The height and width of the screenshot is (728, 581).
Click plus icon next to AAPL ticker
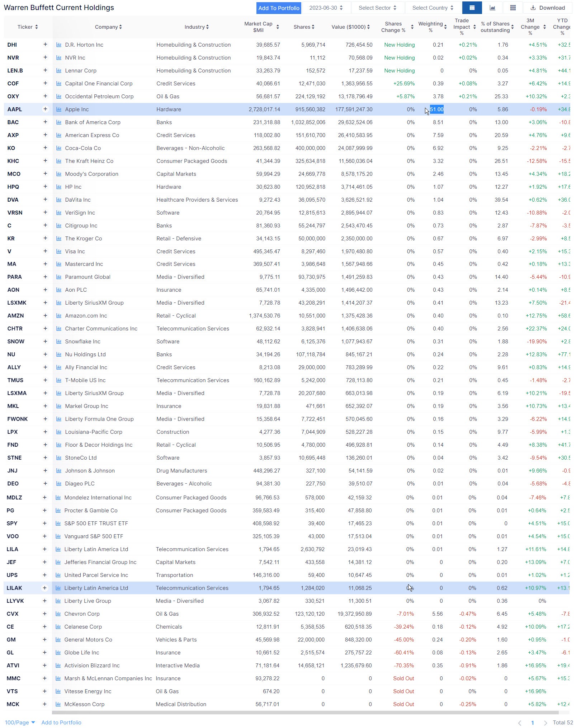[x=45, y=109]
